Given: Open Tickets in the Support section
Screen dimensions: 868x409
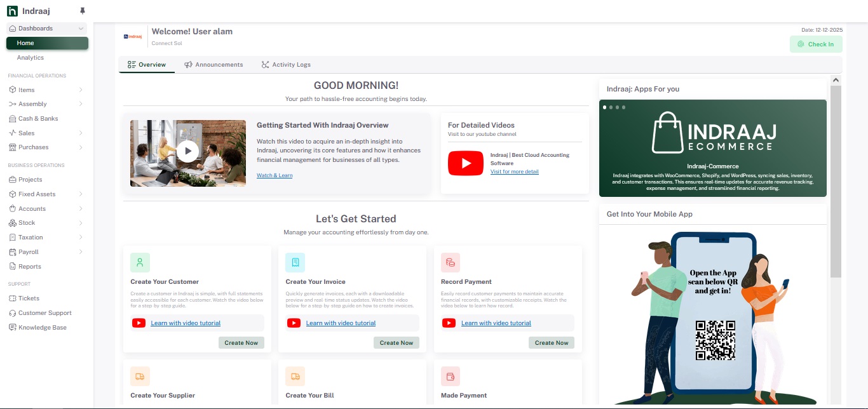Looking at the screenshot, I should 29,298.
